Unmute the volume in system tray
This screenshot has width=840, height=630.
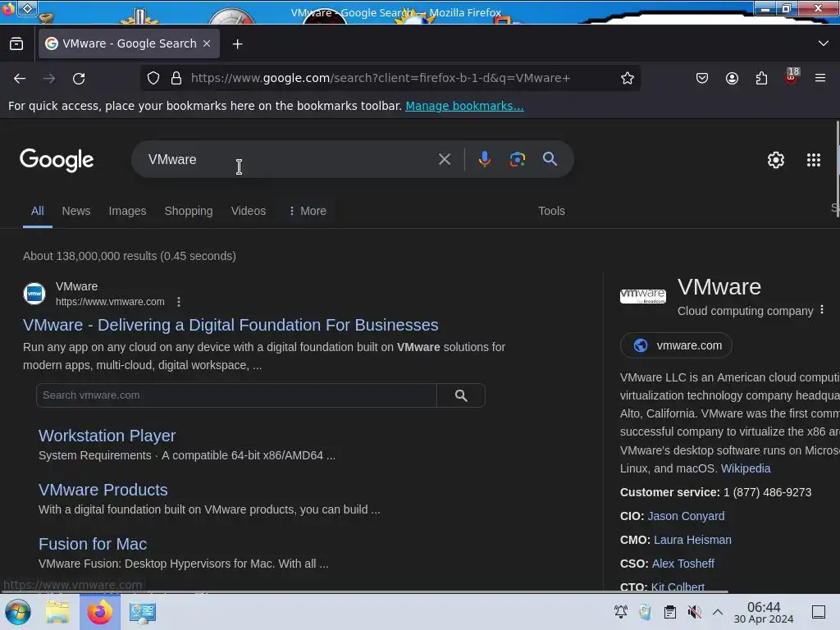click(x=694, y=612)
